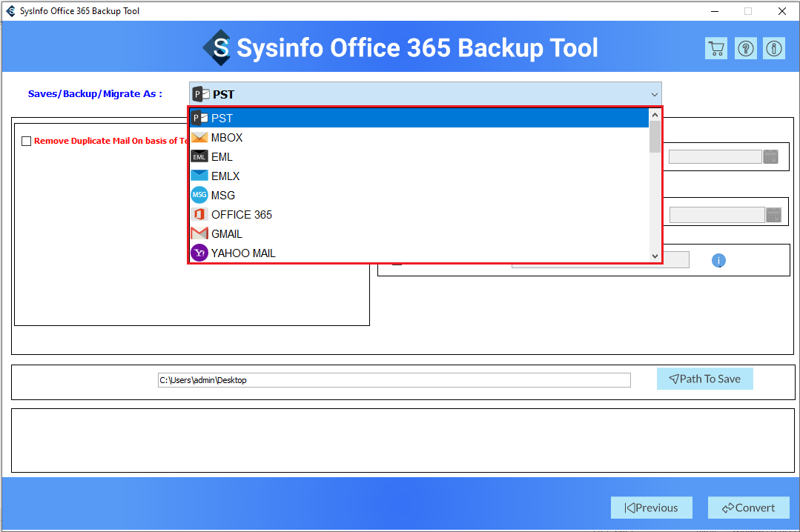Click the blue information circle icon
Viewport: 800px width, 532px height.
[x=718, y=261]
